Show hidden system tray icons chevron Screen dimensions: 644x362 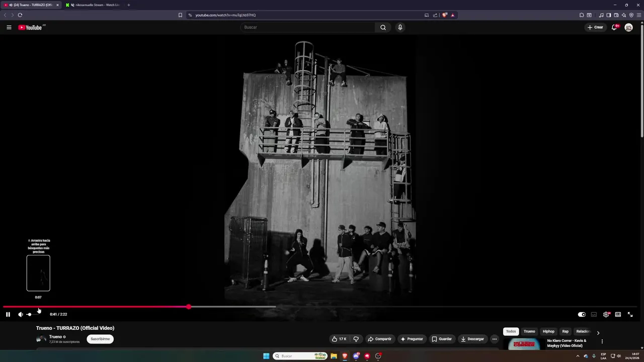(578, 356)
